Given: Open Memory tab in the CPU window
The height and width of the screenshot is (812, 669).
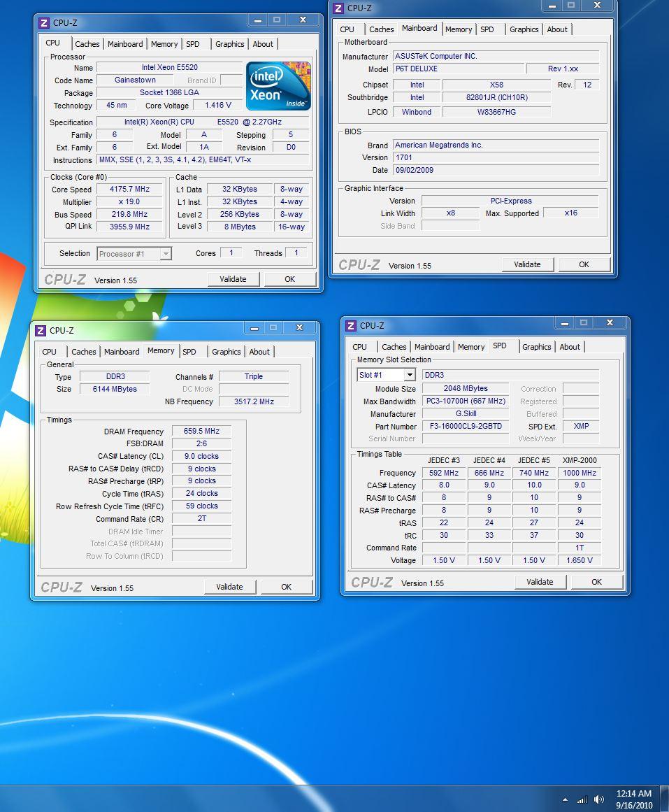Looking at the screenshot, I should click(x=164, y=44).
